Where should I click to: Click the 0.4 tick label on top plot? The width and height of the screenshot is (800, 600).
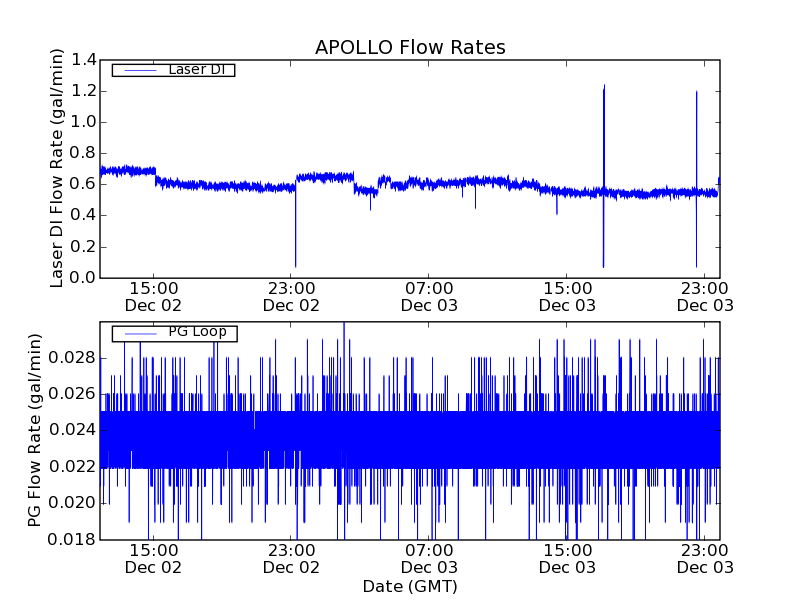tap(84, 216)
